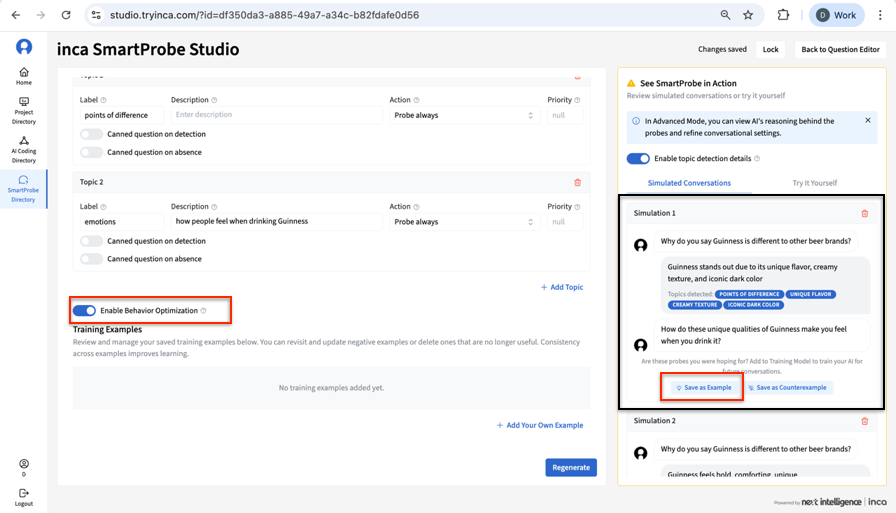Select the Simulated Conversations tab

pyautogui.click(x=689, y=183)
